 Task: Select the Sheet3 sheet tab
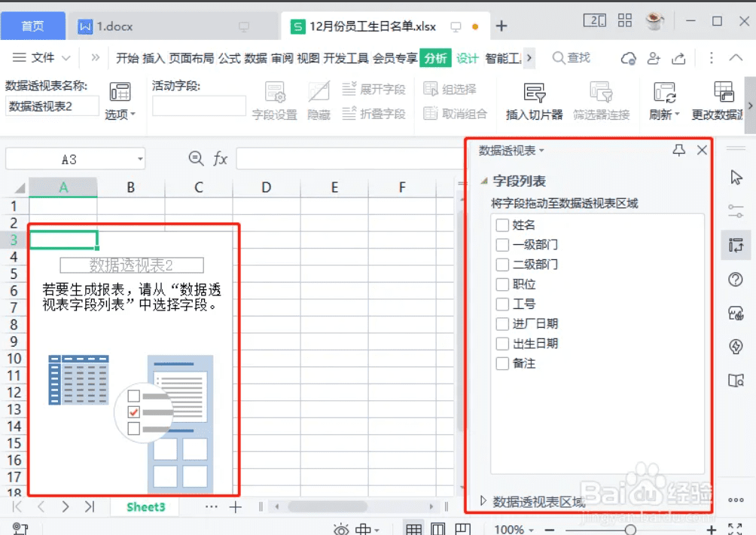tap(145, 507)
